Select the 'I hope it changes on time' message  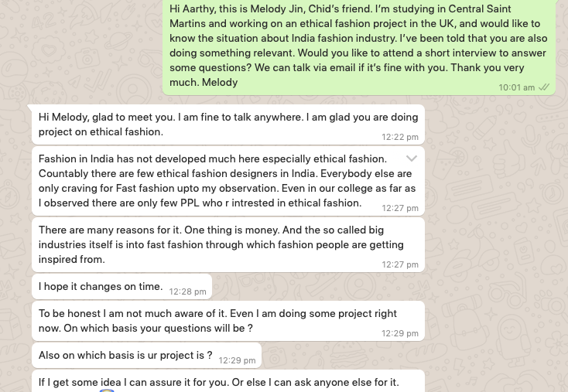(x=121, y=286)
